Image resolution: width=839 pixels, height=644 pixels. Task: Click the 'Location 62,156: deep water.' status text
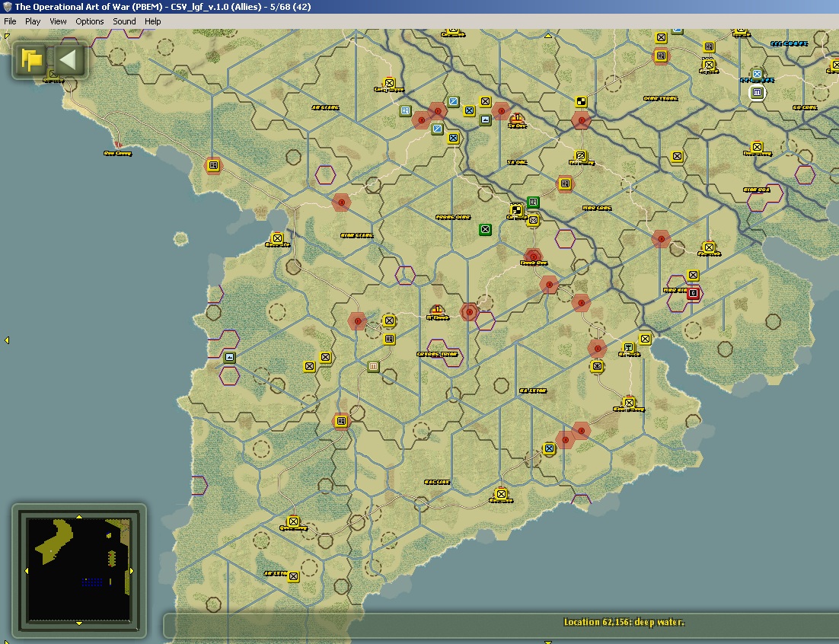624,622
